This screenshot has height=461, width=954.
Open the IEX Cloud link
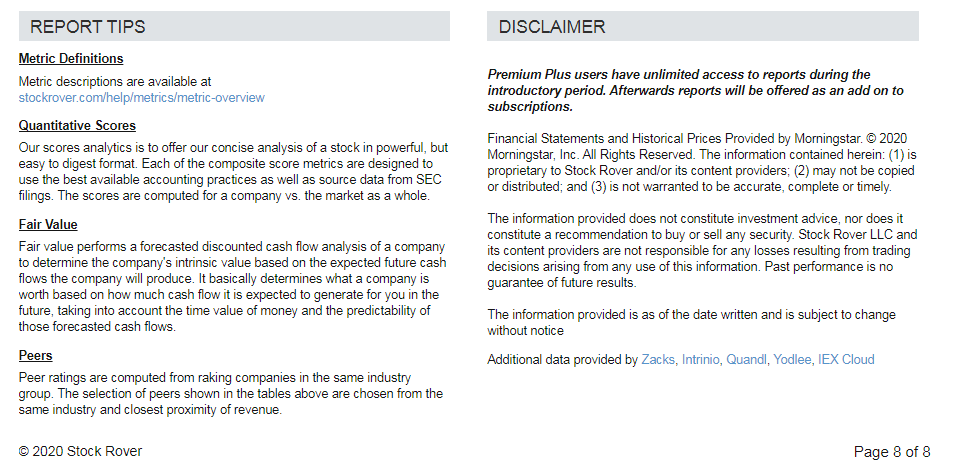pyautogui.click(x=846, y=359)
